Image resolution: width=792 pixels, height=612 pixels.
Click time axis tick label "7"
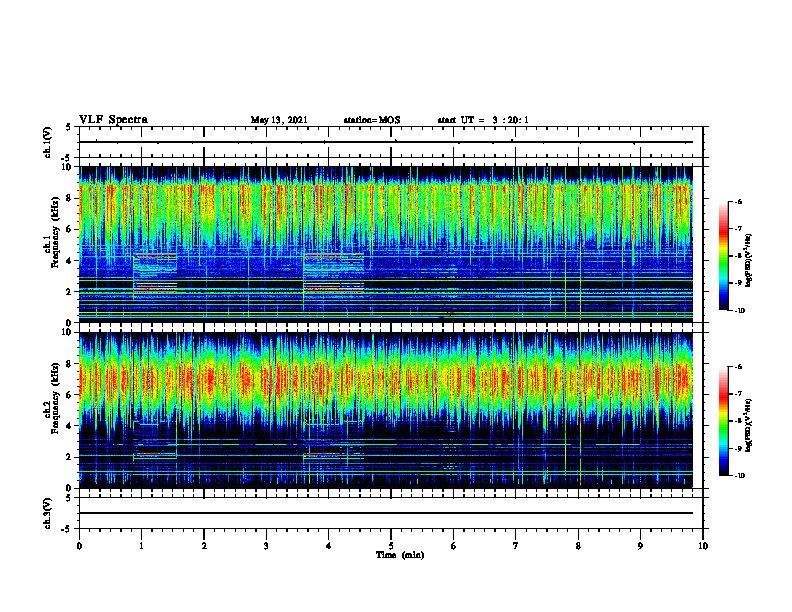point(516,546)
